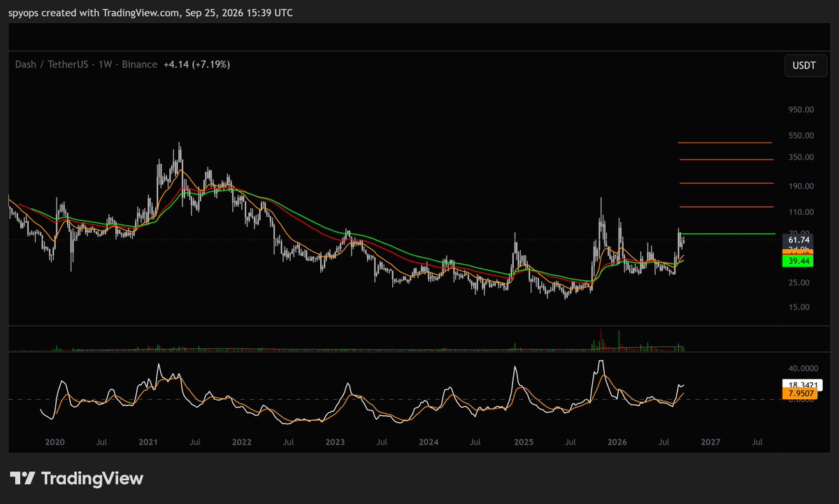Select the topmost orange horizontal target line

(x=725, y=143)
